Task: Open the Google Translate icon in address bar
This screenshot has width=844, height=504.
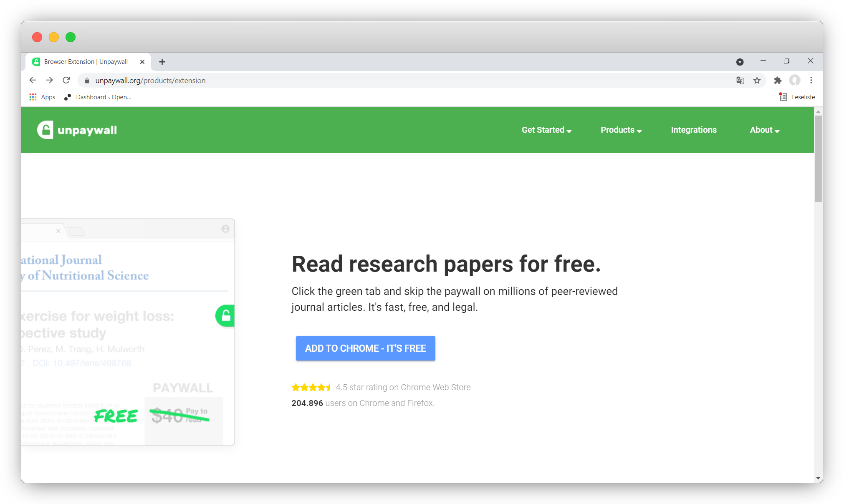Action: click(740, 80)
